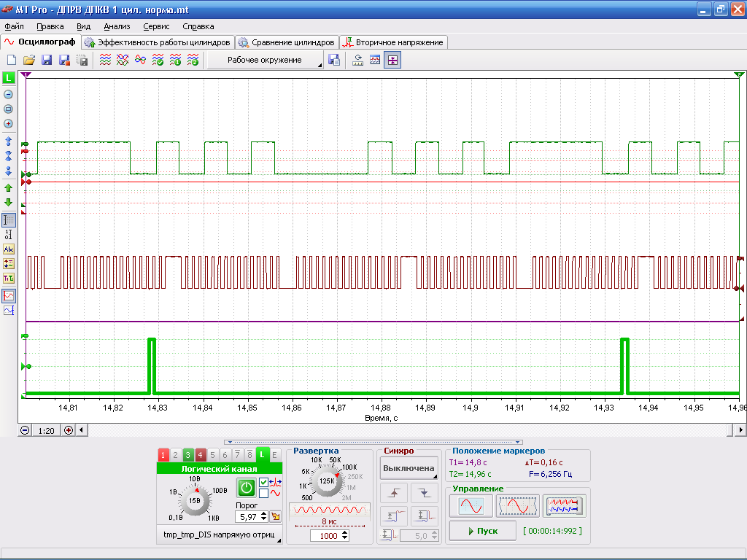
Task: Click the vertical zoom in red plus icon
Action: pyautogui.click(x=8, y=124)
